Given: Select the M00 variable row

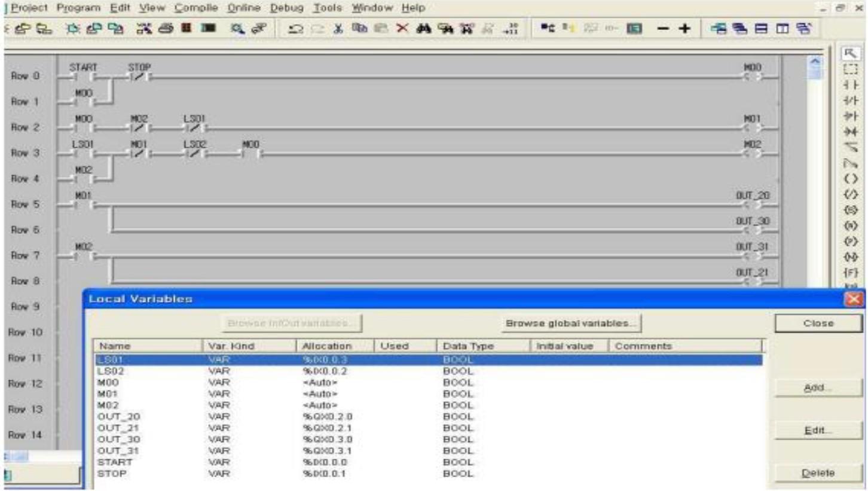Looking at the screenshot, I should click(428, 382).
